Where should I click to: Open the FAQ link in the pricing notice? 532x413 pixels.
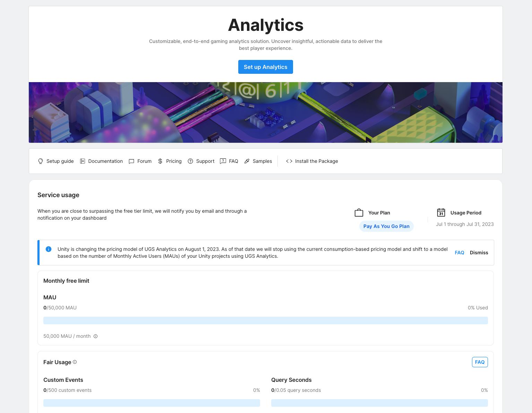[460, 253]
